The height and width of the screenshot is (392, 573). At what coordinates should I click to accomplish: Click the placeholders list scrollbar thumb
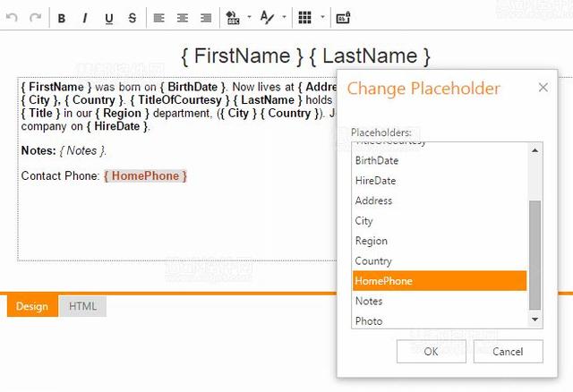[x=535, y=255]
